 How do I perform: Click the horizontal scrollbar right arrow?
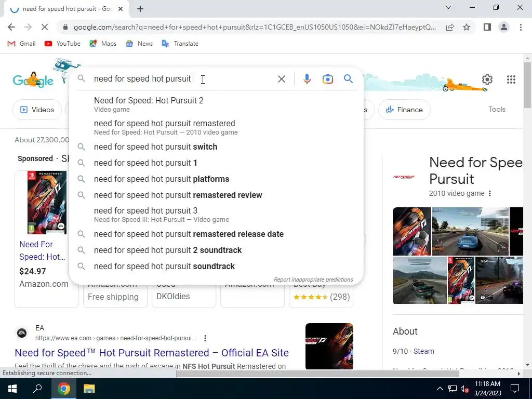pyautogui.click(x=518, y=374)
